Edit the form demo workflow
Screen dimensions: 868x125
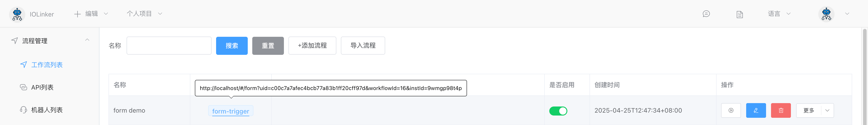pos(756,111)
